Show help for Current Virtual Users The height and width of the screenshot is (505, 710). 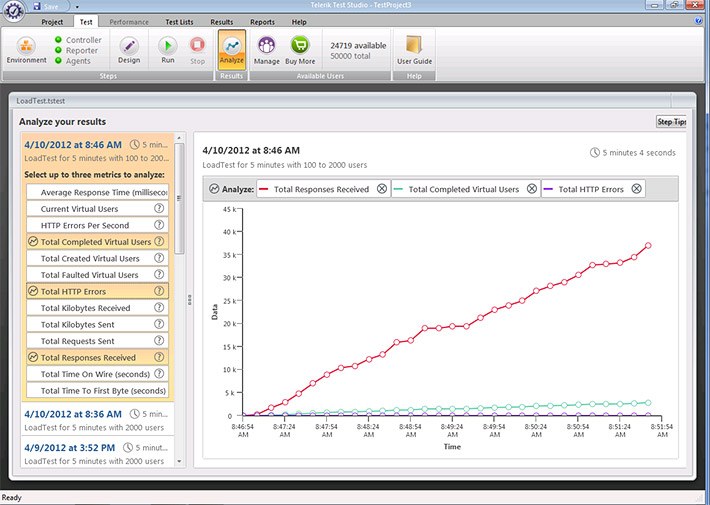coord(159,208)
